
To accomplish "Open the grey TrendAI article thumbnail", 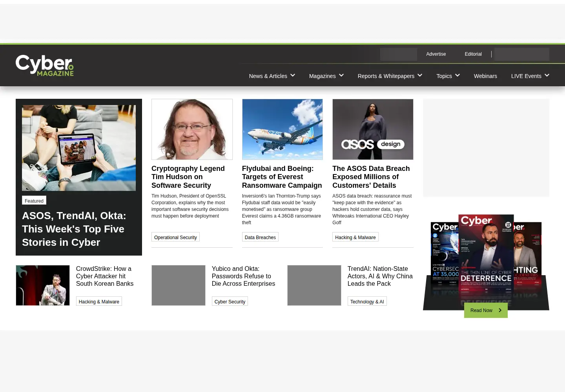I will 314,285.
